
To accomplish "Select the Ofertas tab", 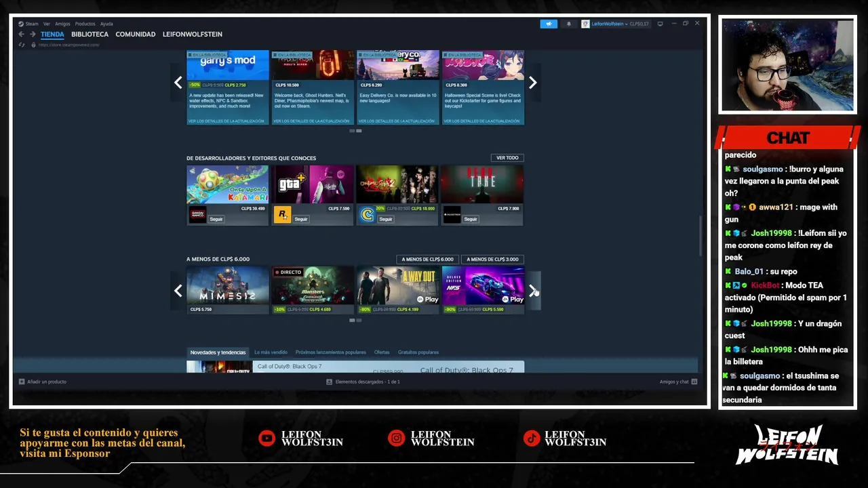I will [382, 352].
